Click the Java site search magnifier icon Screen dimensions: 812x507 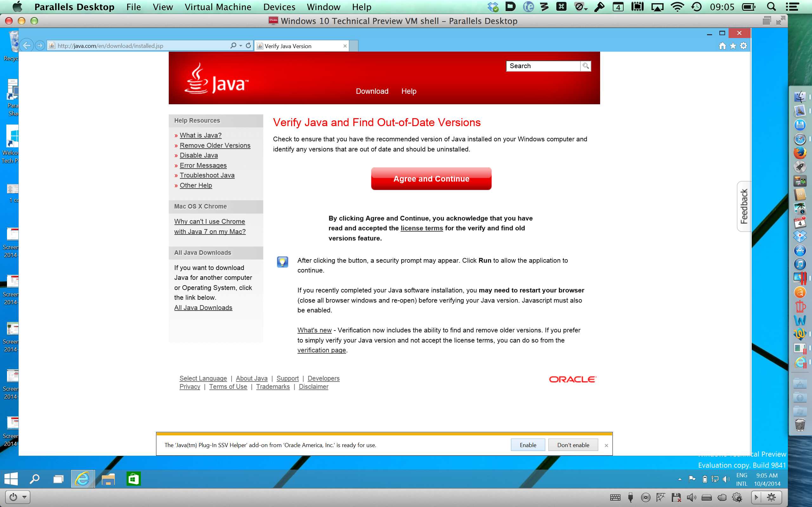[x=586, y=66]
